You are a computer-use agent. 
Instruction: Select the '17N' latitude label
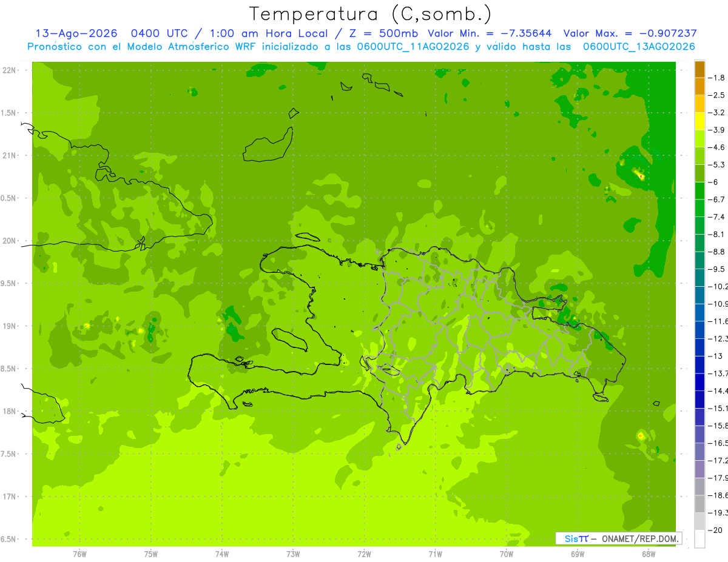10,497
